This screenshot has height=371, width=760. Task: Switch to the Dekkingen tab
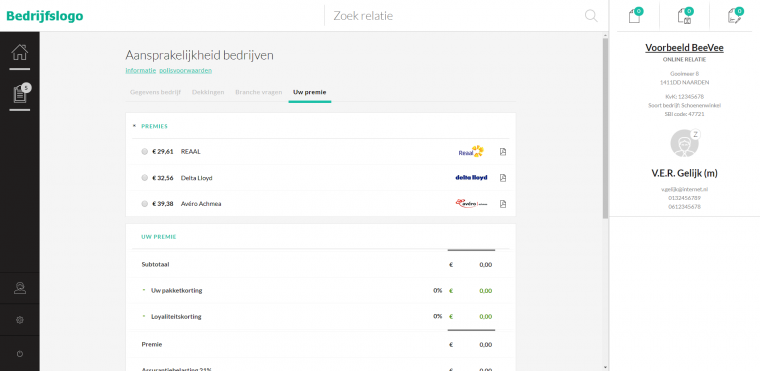pyautogui.click(x=208, y=92)
